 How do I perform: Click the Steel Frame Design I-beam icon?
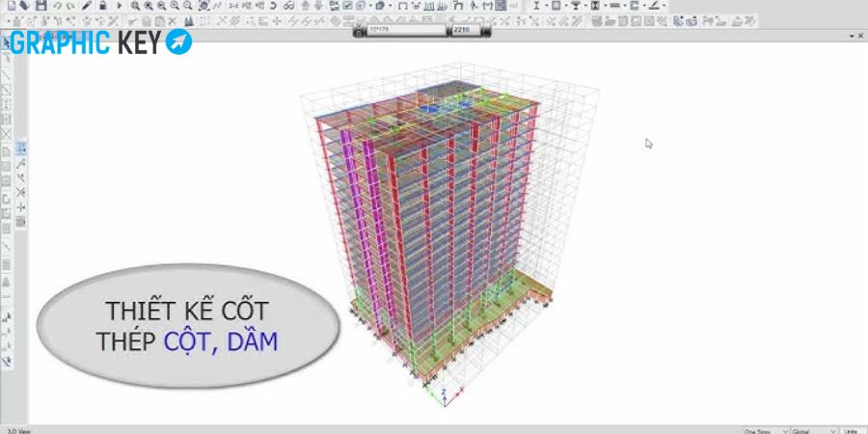coord(536,6)
